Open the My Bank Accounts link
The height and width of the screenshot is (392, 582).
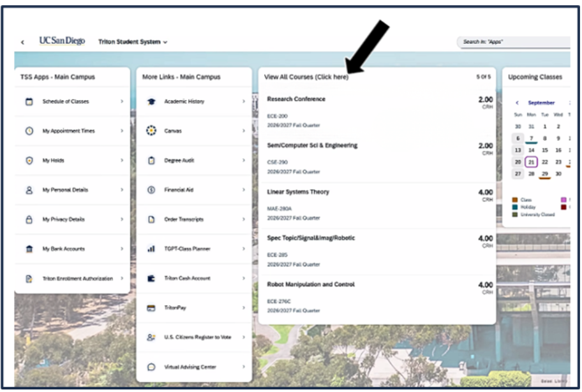point(72,249)
